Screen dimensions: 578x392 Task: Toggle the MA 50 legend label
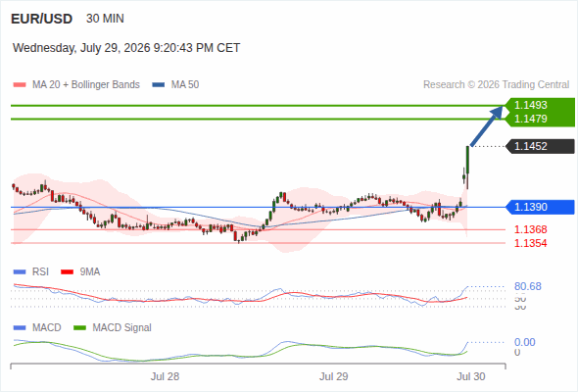[185, 85]
